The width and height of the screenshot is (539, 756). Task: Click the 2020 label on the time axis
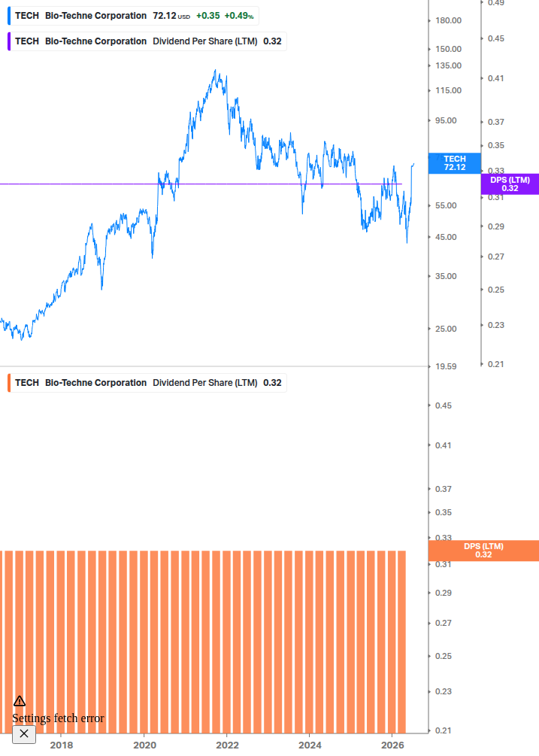pyautogui.click(x=144, y=745)
